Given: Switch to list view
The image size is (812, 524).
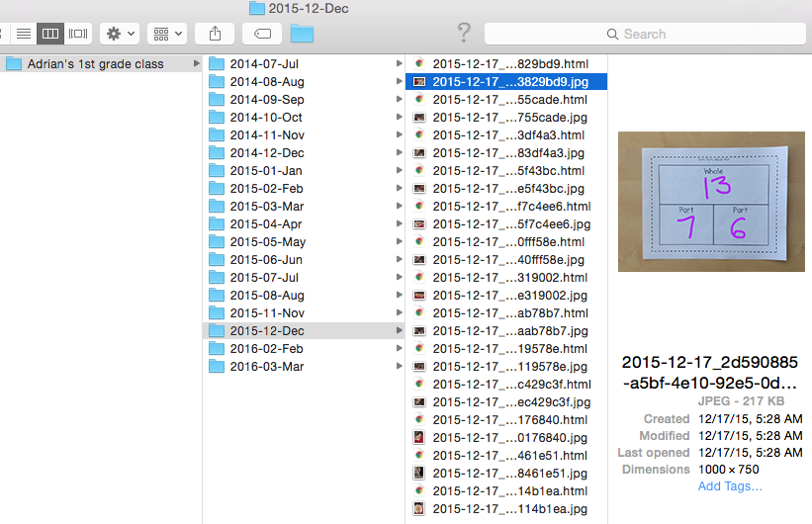Looking at the screenshot, I should point(24,34).
